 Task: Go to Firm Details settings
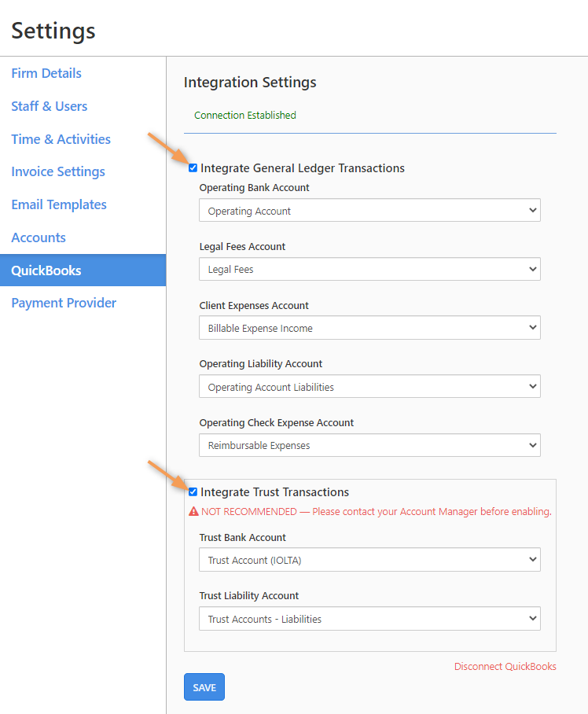[x=46, y=73]
